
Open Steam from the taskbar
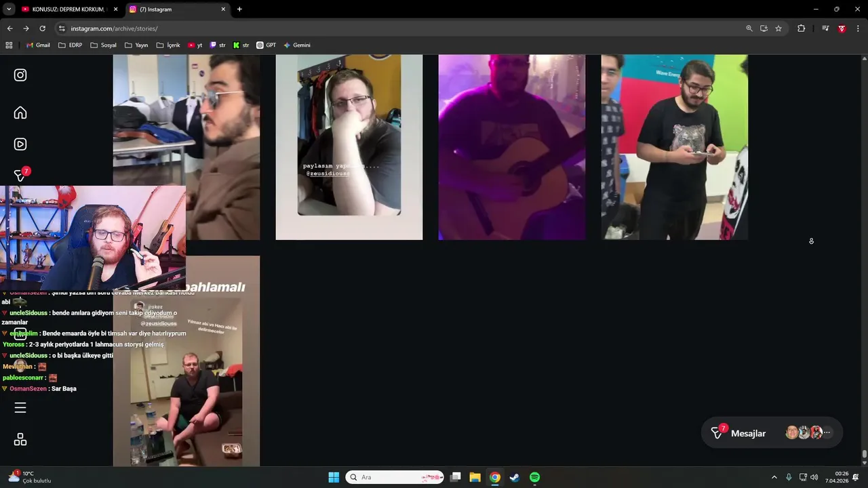point(515,477)
